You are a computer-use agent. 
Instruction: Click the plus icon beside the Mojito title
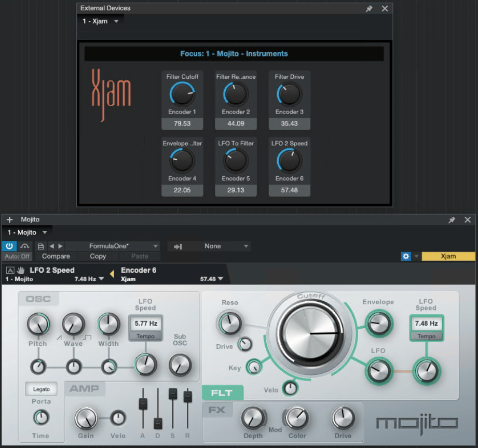(x=10, y=219)
